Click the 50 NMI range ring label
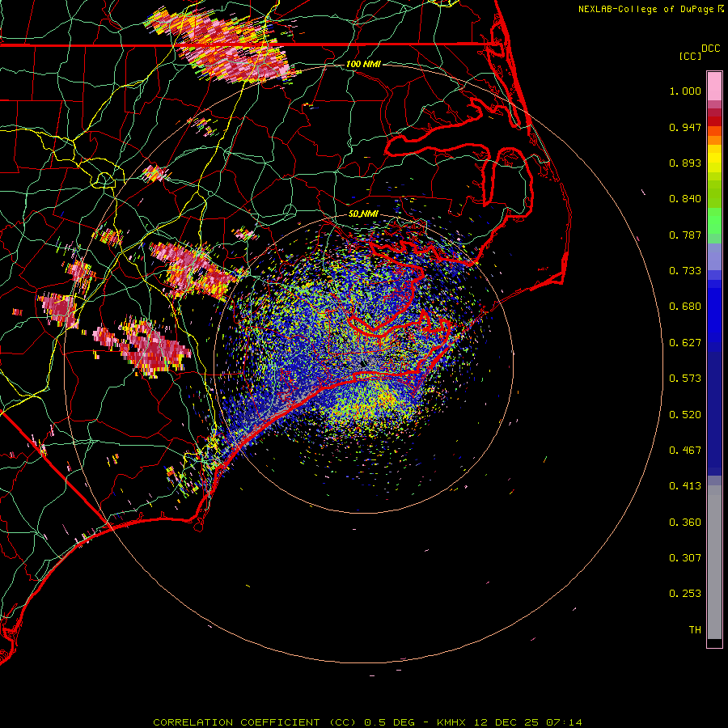This screenshot has height=728, width=728. pos(363,214)
